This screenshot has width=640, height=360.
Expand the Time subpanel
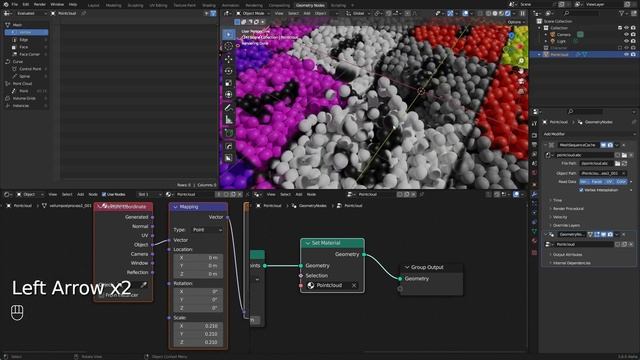pyautogui.click(x=557, y=200)
